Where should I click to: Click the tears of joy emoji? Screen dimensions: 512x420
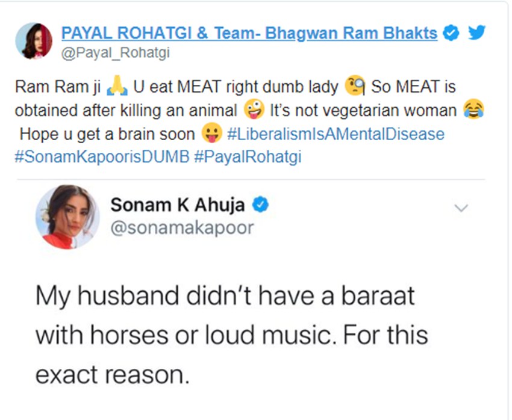[x=473, y=111]
